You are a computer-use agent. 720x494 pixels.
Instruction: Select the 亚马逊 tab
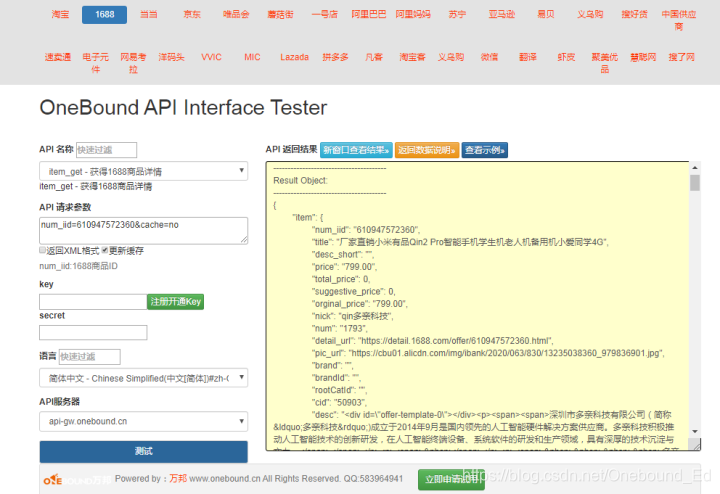pos(501,15)
